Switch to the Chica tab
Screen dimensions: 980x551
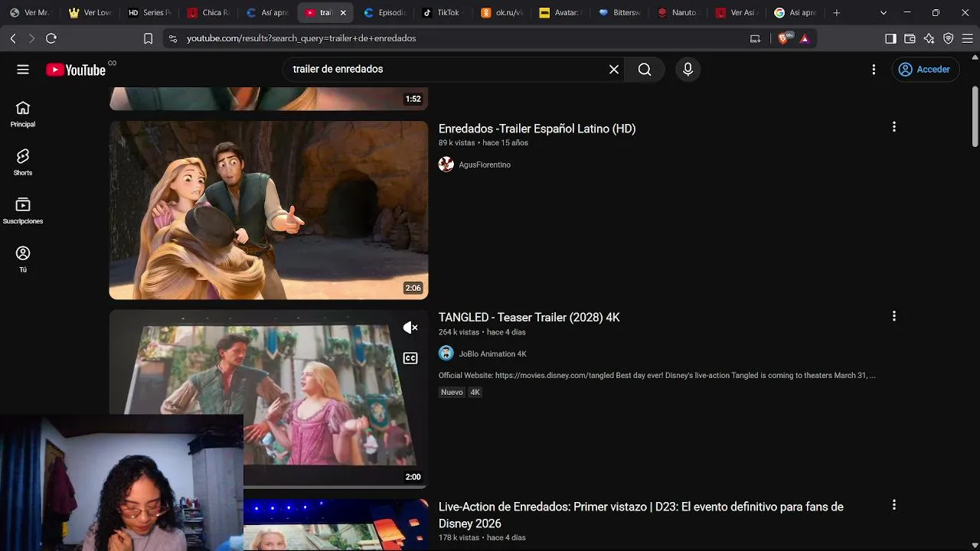[209, 13]
